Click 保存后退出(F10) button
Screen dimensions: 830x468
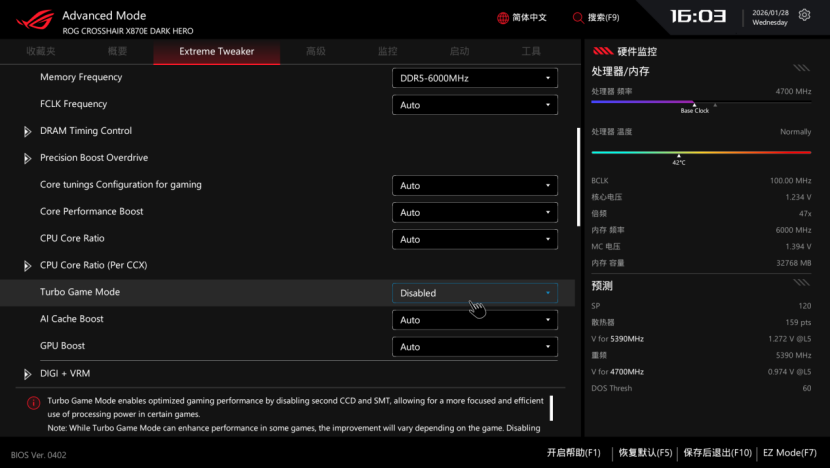tap(717, 453)
